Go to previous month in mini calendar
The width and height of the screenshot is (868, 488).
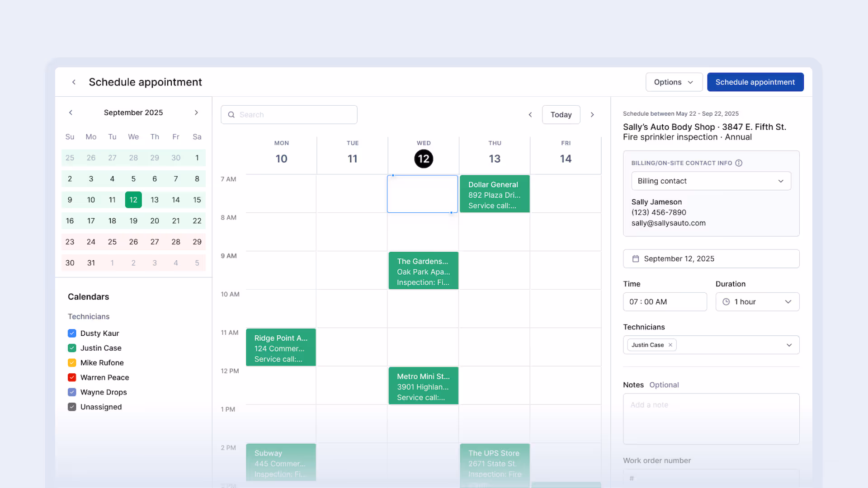71,113
